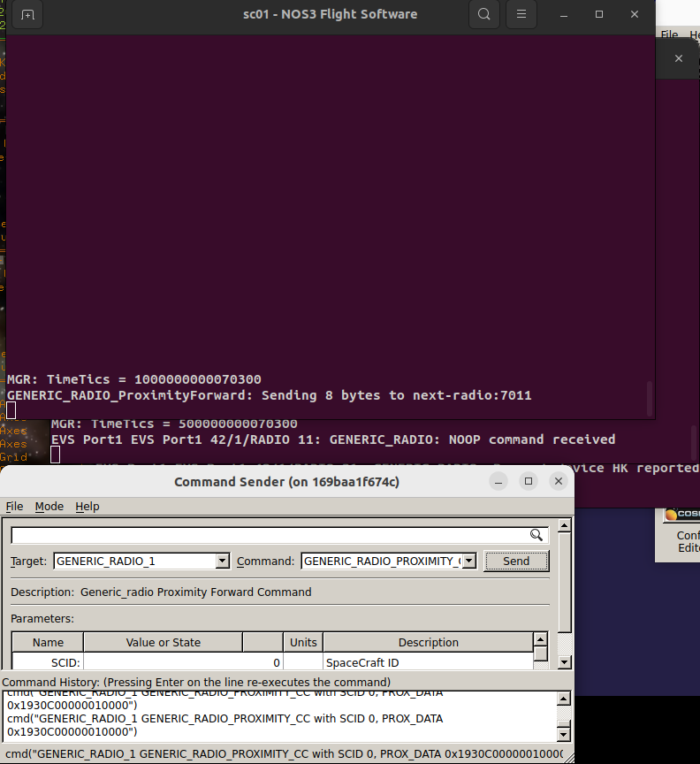The image size is (700, 764).
Task: Close the background window behind the terminal
Action: (x=679, y=58)
